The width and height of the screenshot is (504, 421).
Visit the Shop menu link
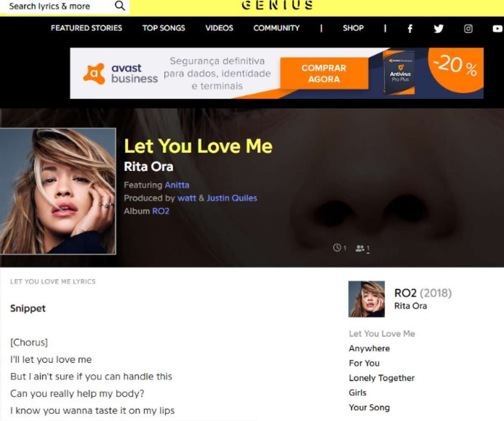tap(353, 28)
